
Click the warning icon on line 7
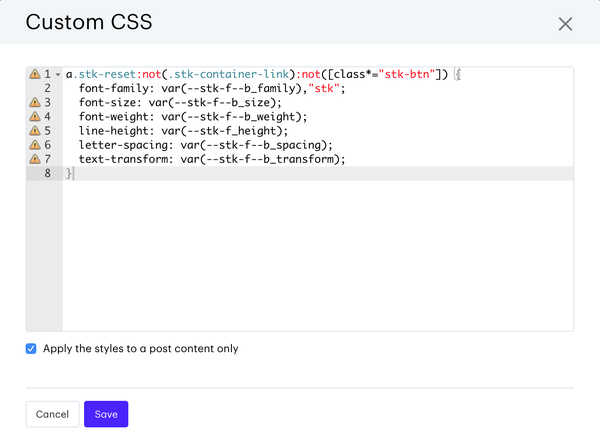pyautogui.click(x=35, y=159)
